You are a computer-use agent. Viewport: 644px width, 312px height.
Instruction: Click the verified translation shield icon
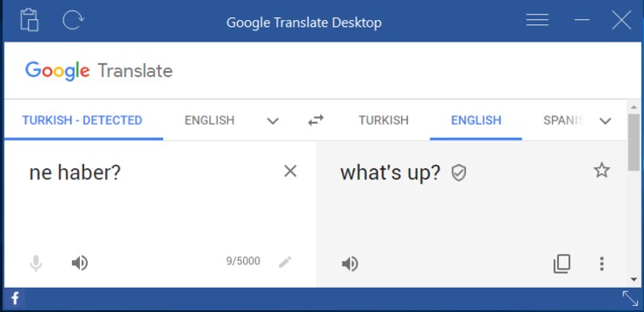(459, 173)
